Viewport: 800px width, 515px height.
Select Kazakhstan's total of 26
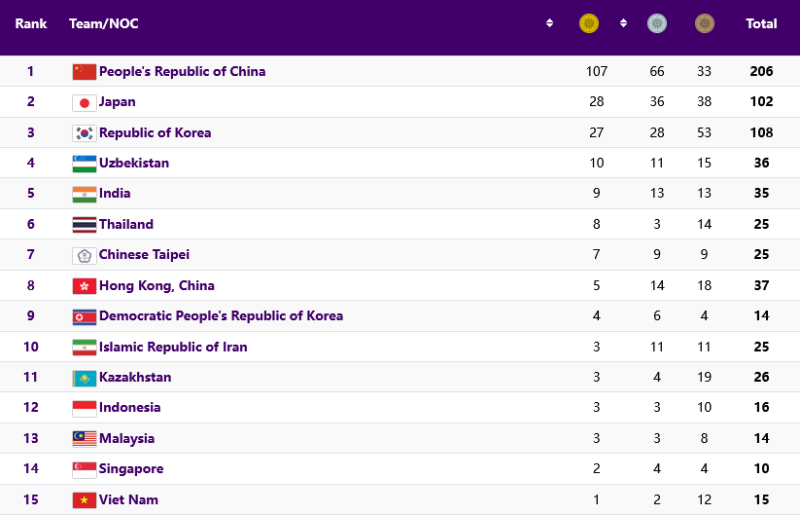tap(761, 377)
